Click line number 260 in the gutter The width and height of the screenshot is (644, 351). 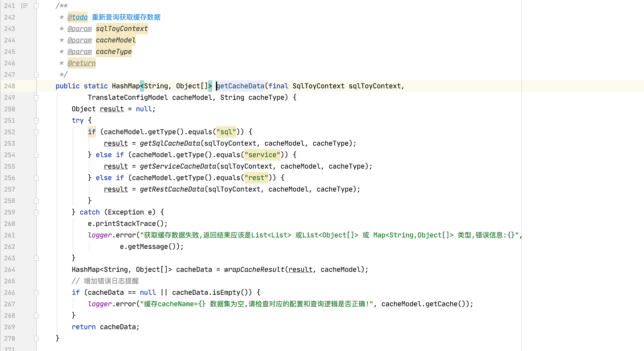[9, 224]
